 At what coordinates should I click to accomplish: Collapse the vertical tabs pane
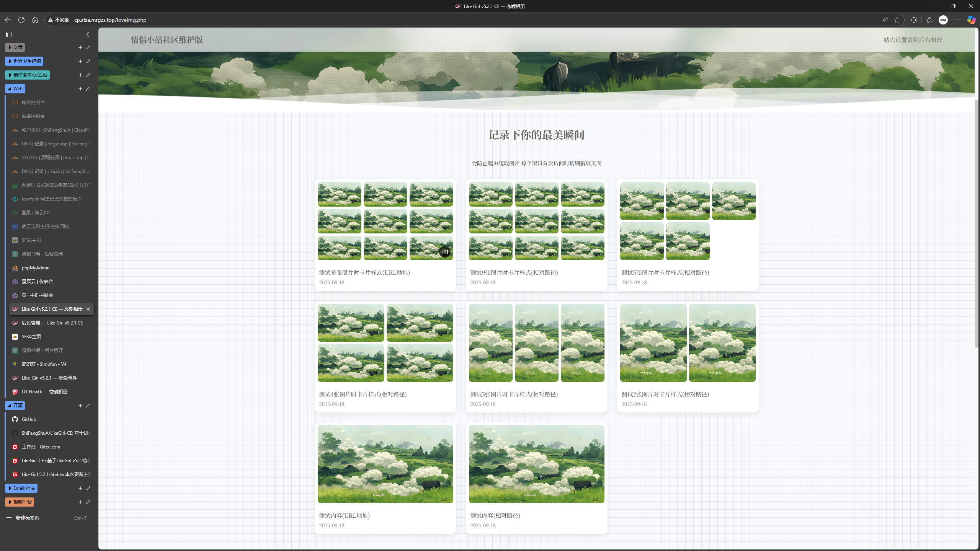pos(88,34)
